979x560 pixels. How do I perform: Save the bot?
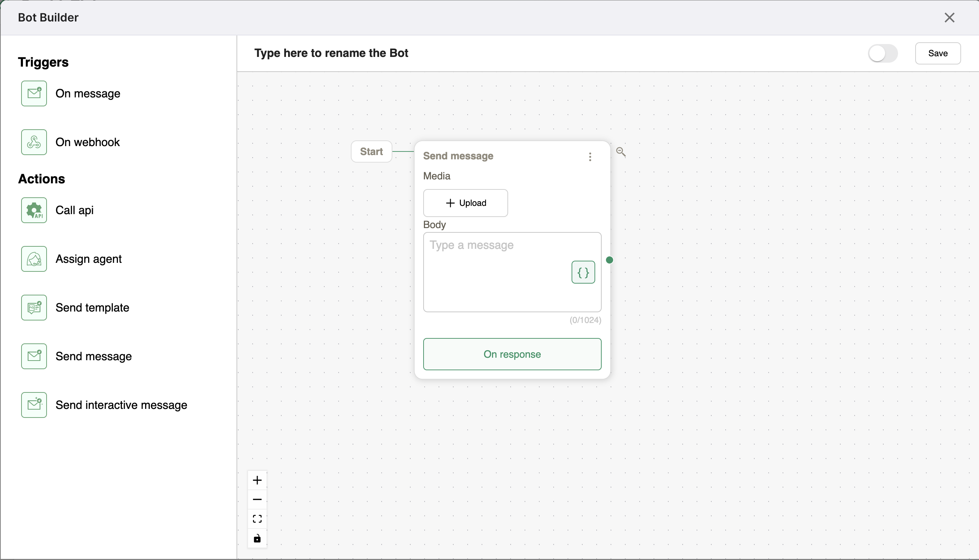pyautogui.click(x=938, y=53)
